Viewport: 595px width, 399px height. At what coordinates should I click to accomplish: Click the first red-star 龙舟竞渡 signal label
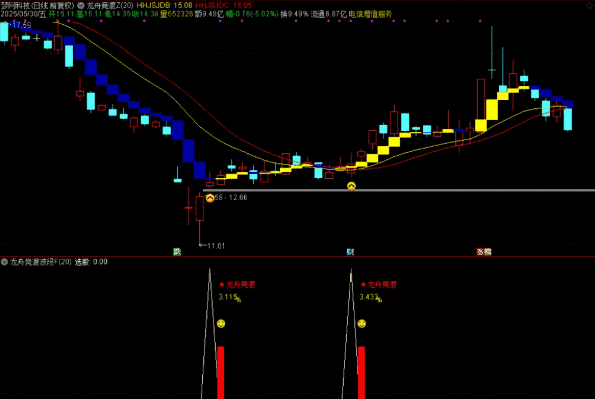(x=237, y=284)
